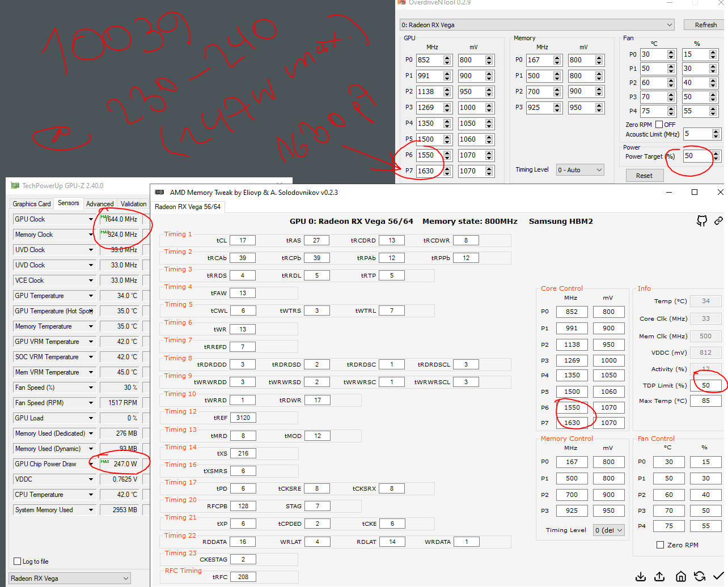
Task: Expand the Fan Speed (RPM) sensor dropdown
Action: [x=91, y=403]
